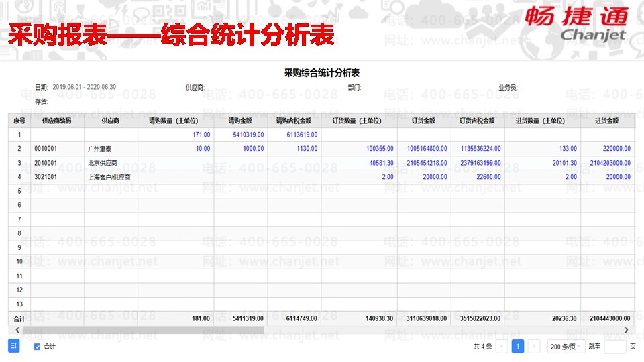Open the 1000.00 请购金额 link
Image resolution: width=644 pixels, height=362 pixels.
(x=253, y=149)
